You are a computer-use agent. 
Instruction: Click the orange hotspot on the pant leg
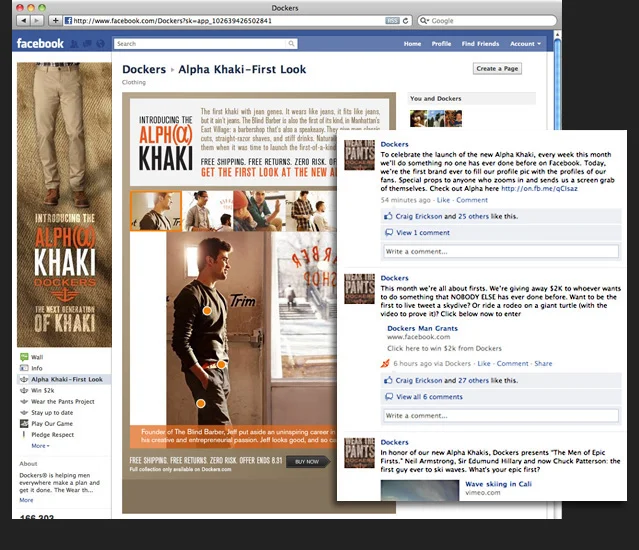(x=201, y=403)
